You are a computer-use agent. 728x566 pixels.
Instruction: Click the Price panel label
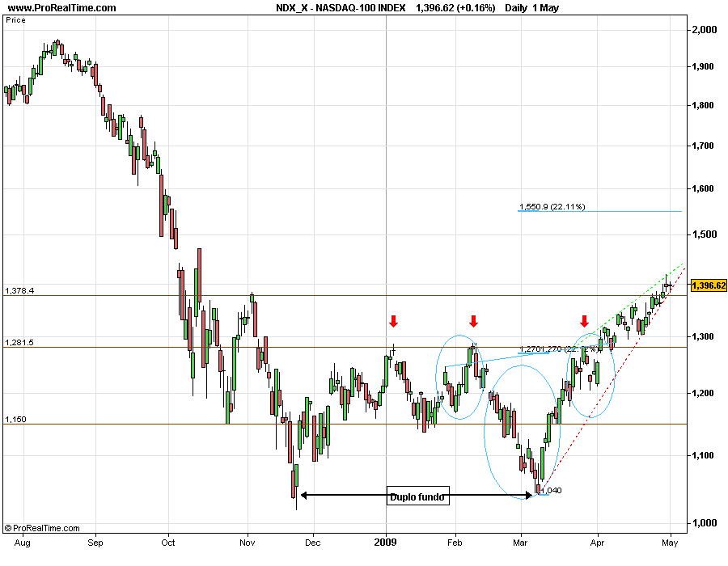point(16,20)
